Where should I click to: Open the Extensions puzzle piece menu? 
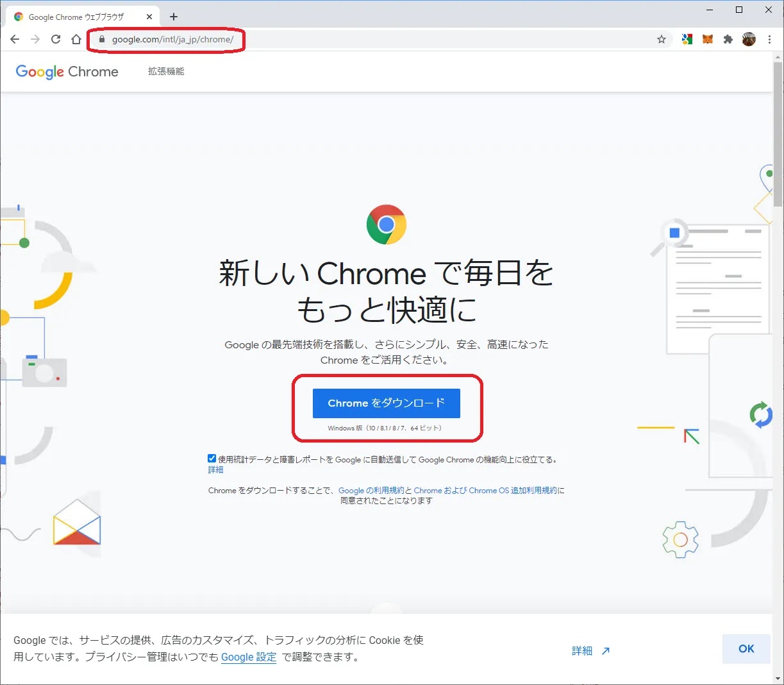(x=728, y=39)
